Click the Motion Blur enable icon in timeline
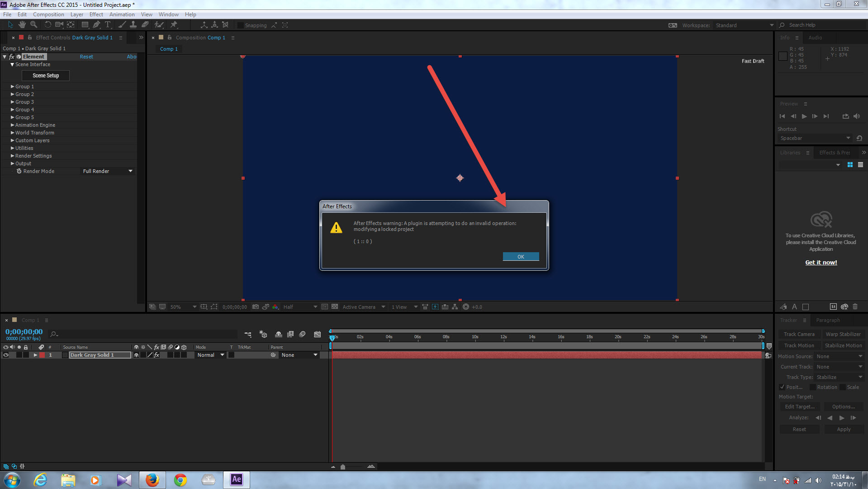The height and width of the screenshot is (489, 868). [303, 335]
